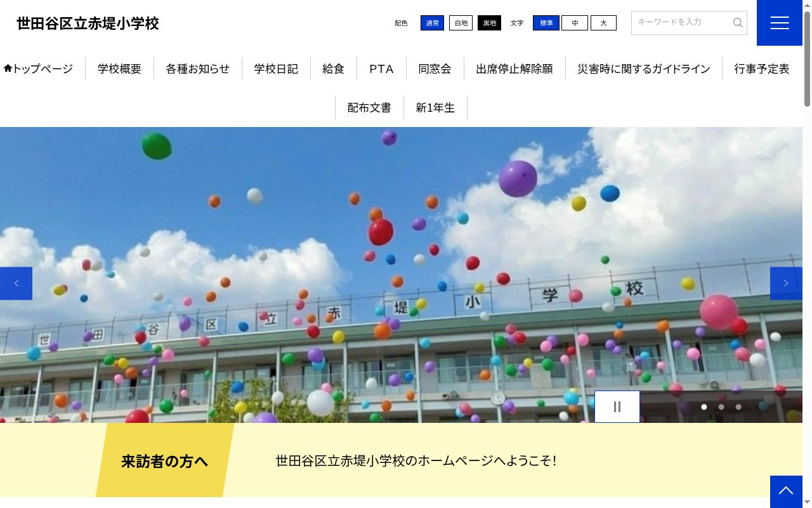Open 新1年生 page
The height and width of the screenshot is (508, 812).
pyautogui.click(x=435, y=107)
